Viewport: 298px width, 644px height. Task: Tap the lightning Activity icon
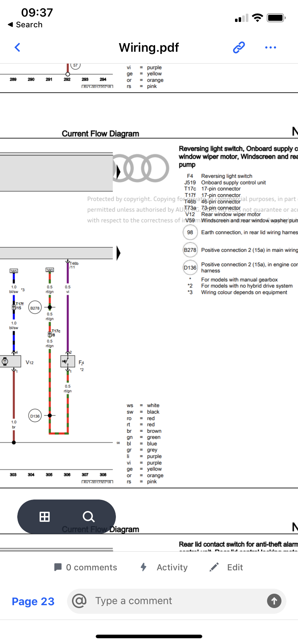[144, 567]
